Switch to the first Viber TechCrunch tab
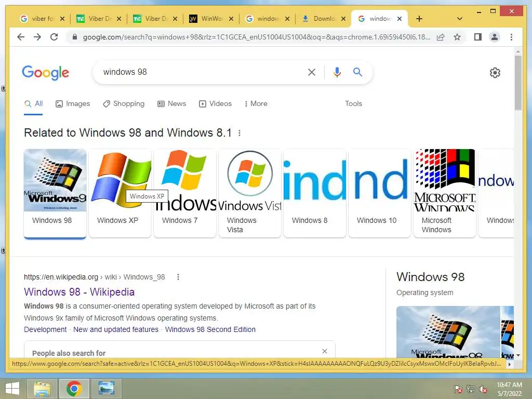This screenshot has width=532, height=399. point(98,19)
